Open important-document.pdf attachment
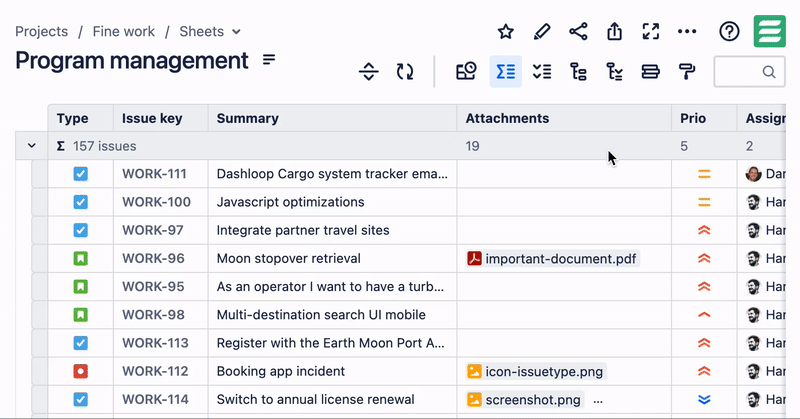This screenshot has width=800, height=419. (x=553, y=259)
